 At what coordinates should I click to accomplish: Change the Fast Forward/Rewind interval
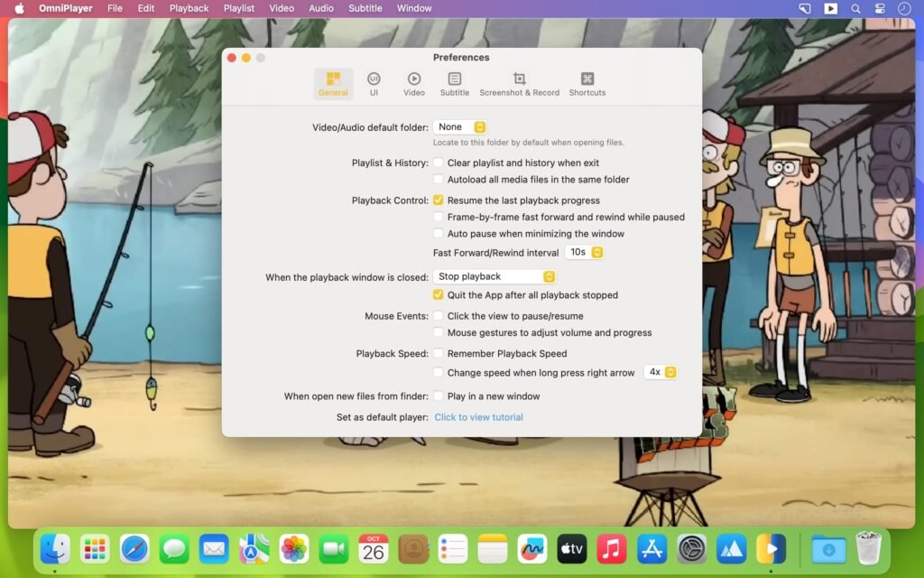pyautogui.click(x=584, y=253)
